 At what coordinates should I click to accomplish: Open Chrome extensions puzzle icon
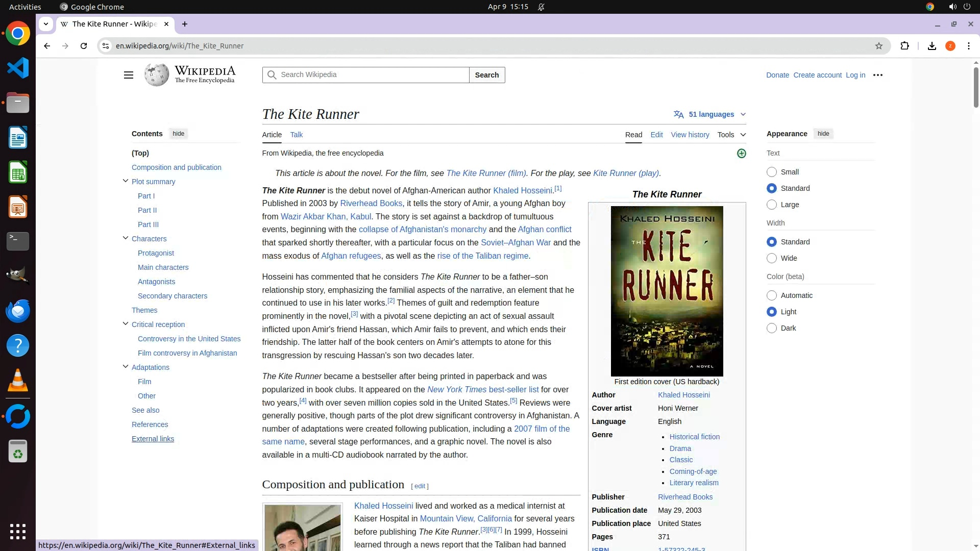(904, 46)
